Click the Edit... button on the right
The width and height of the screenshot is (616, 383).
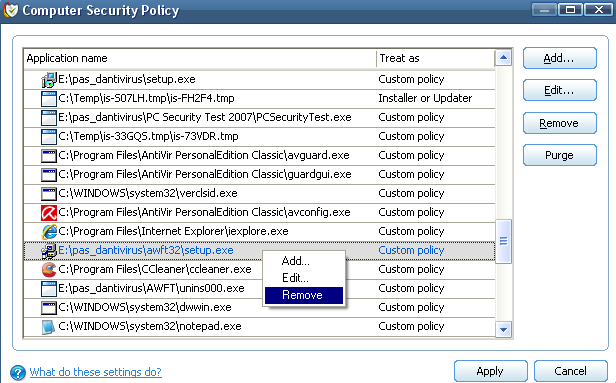pos(559,90)
